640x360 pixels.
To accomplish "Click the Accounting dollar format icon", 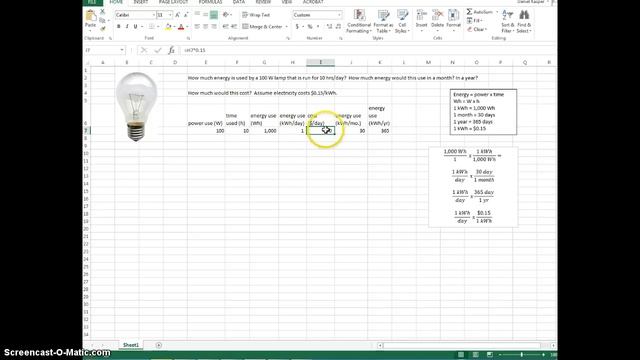I will [x=298, y=27].
